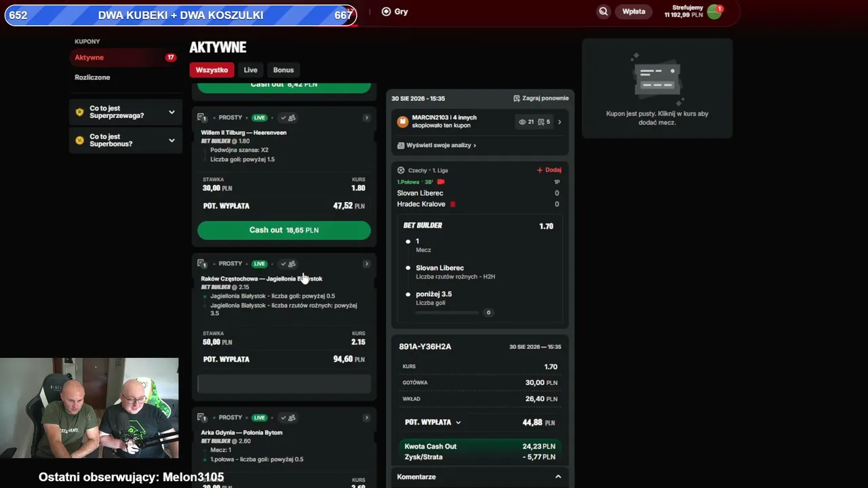The width and height of the screenshot is (868, 488).
Task: Click the Kwota Cash Out 24,23 PLN box
Action: pyautogui.click(x=480, y=451)
